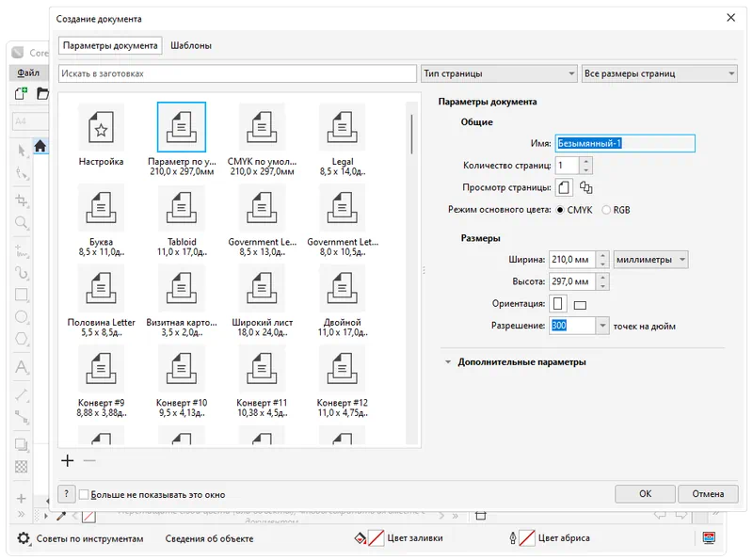
Task: Check Больше не показывать это окно
Action: pyautogui.click(x=84, y=494)
